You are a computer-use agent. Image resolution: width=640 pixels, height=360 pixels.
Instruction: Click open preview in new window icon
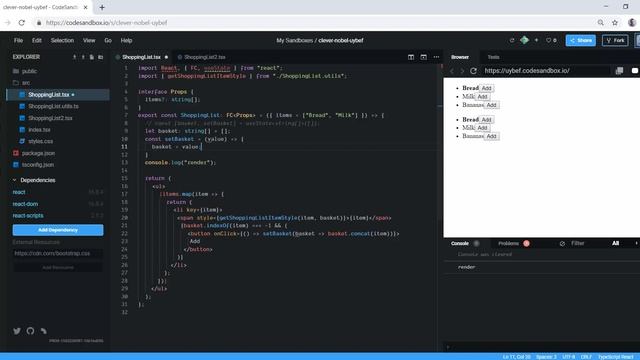(619, 71)
